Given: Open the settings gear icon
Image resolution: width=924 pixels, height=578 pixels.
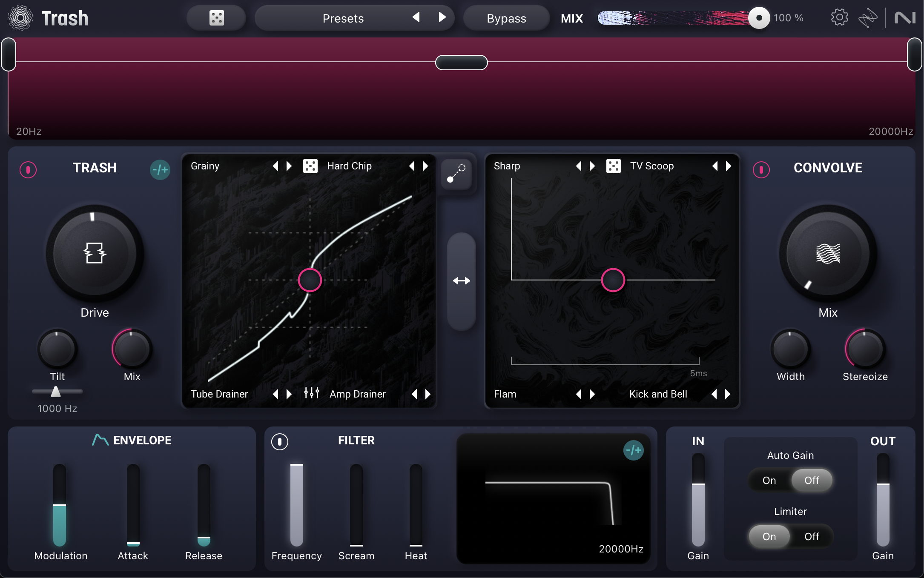Looking at the screenshot, I should 839,18.
